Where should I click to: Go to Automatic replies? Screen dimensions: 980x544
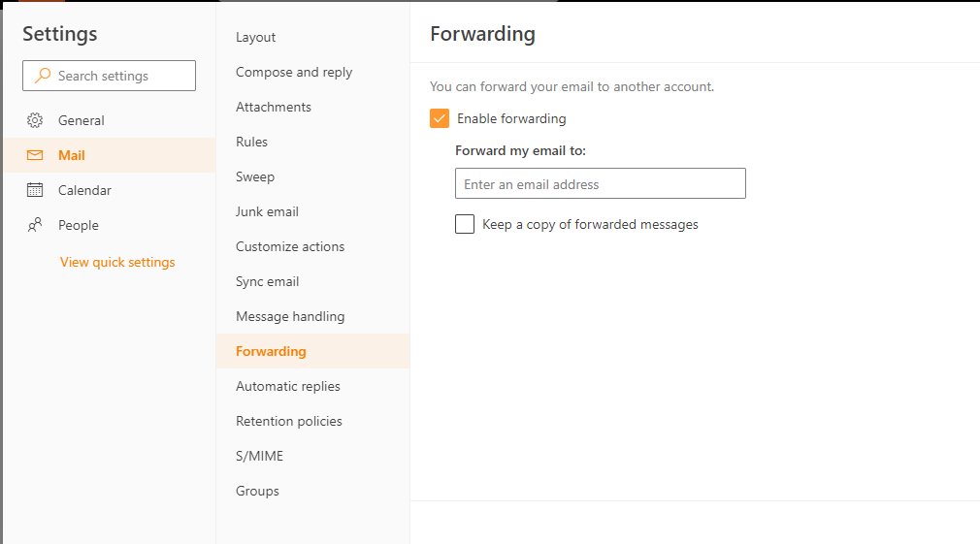(x=288, y=386)
